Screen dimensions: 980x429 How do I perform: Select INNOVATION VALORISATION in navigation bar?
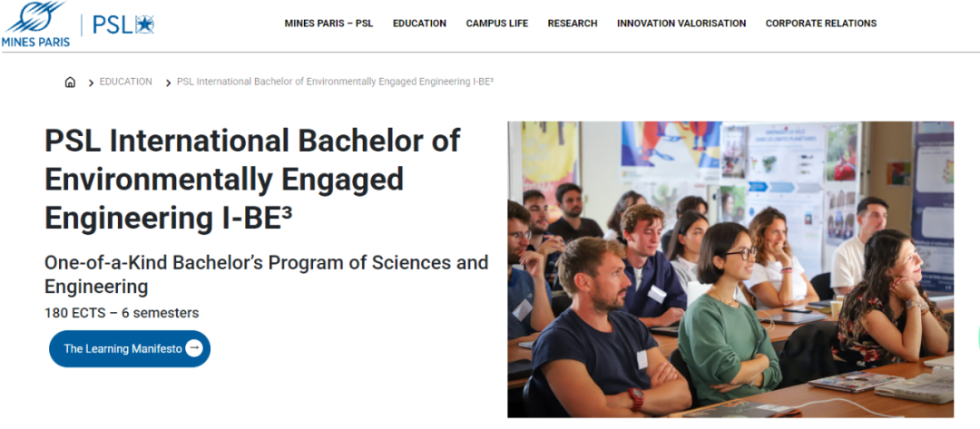(681, 24)
